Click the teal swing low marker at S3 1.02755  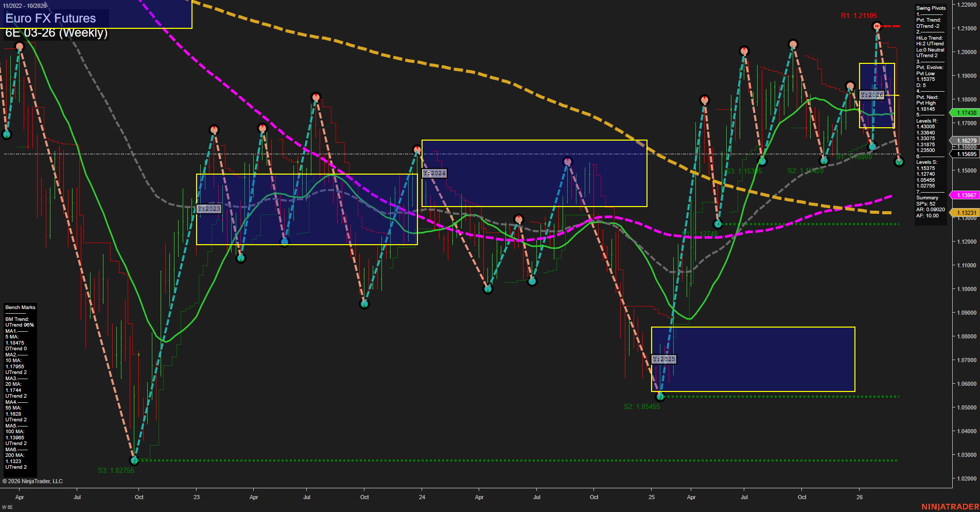pos(134,460)
